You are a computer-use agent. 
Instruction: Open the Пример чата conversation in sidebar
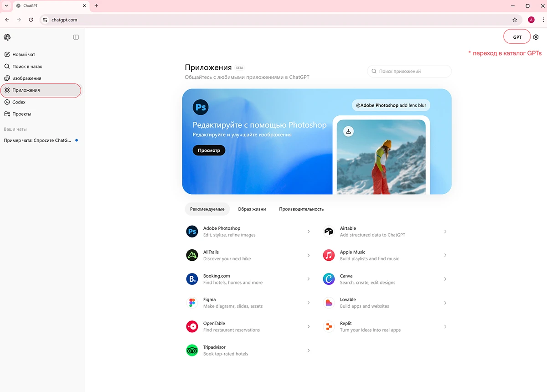[37, 140]
